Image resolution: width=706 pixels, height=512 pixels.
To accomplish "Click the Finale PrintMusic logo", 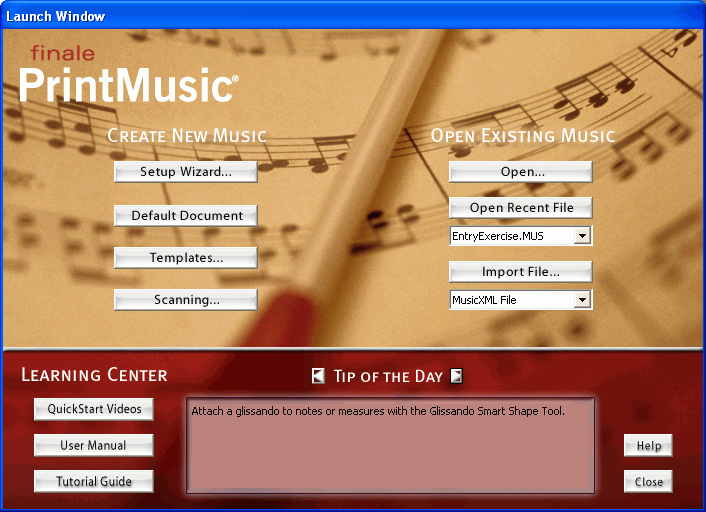I will coord(128,74).
